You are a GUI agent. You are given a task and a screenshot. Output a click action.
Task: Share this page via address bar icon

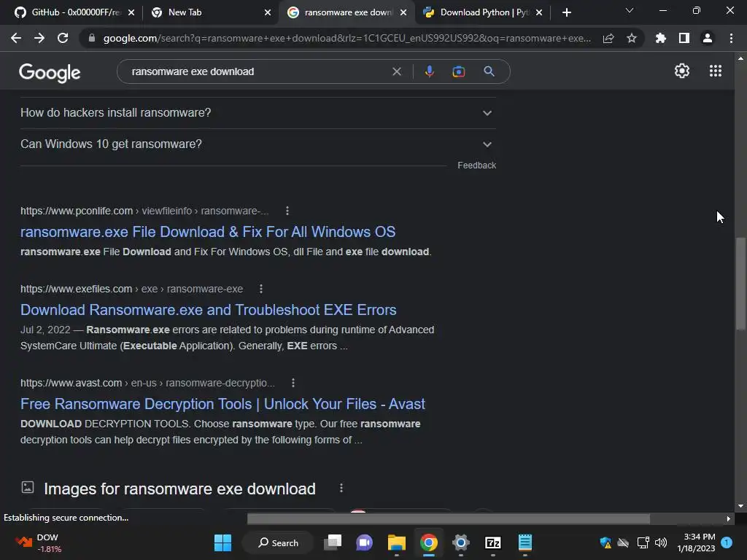(x=608, y=39)
